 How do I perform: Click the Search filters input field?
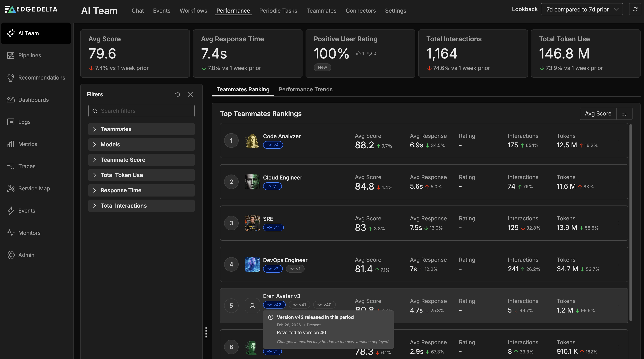click(x=141, y=111)
